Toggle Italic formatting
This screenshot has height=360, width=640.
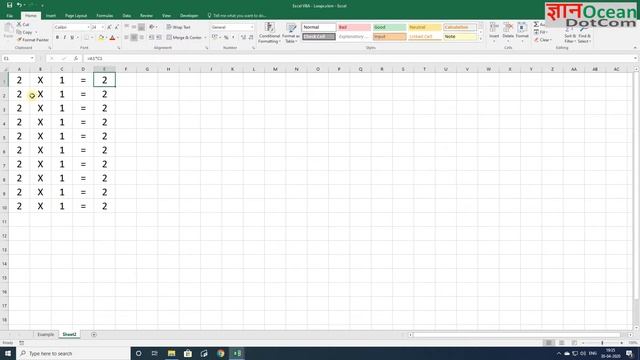point(64,38)
